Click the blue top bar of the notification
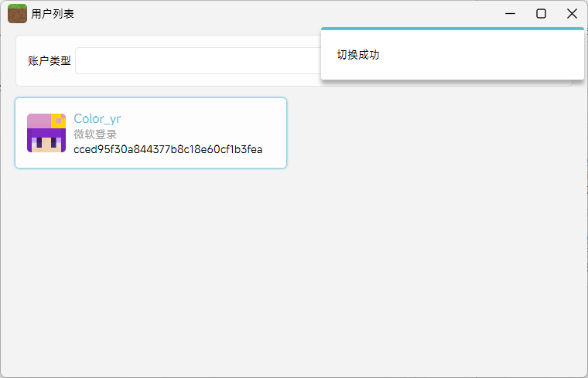The height and width of the screenshot is (378, 588). 452,29
